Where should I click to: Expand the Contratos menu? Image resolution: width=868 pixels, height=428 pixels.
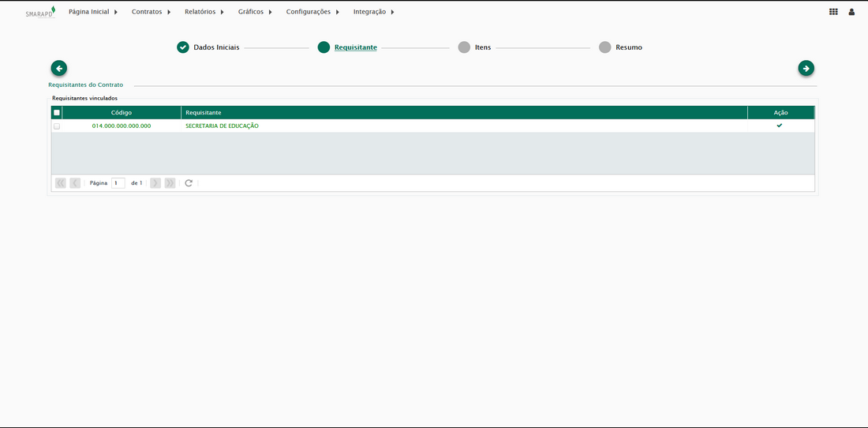click(152, 12)
